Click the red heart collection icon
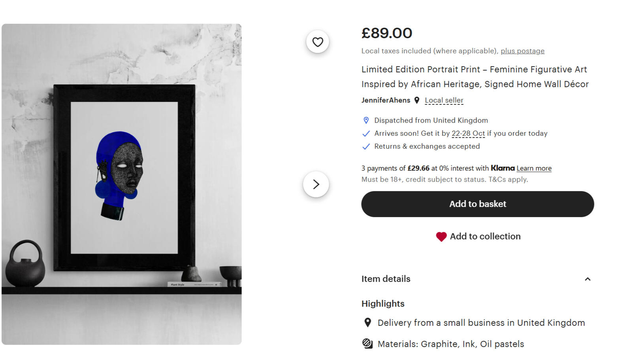The height and width of the screenshot is (356, 644). (x=441, y=237)
